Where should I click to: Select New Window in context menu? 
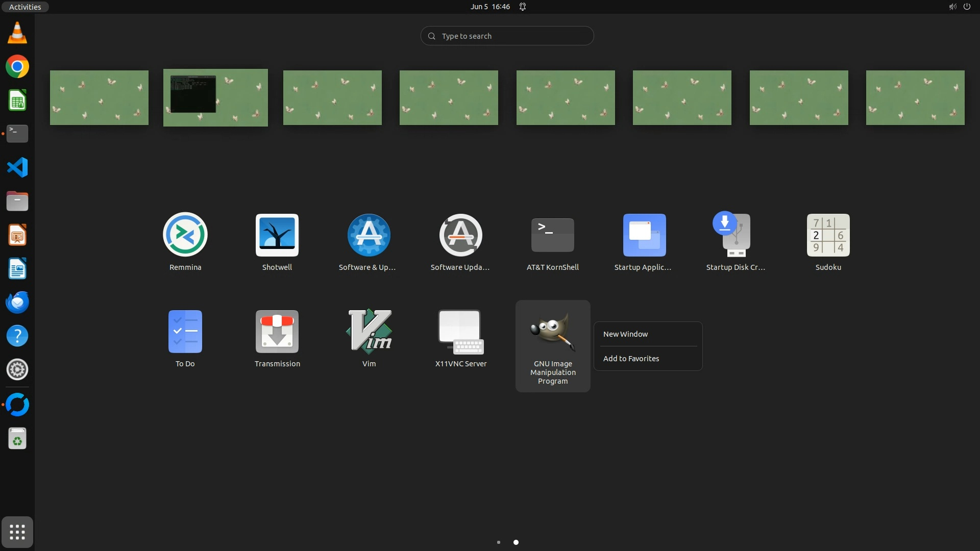tap(625, 334)
